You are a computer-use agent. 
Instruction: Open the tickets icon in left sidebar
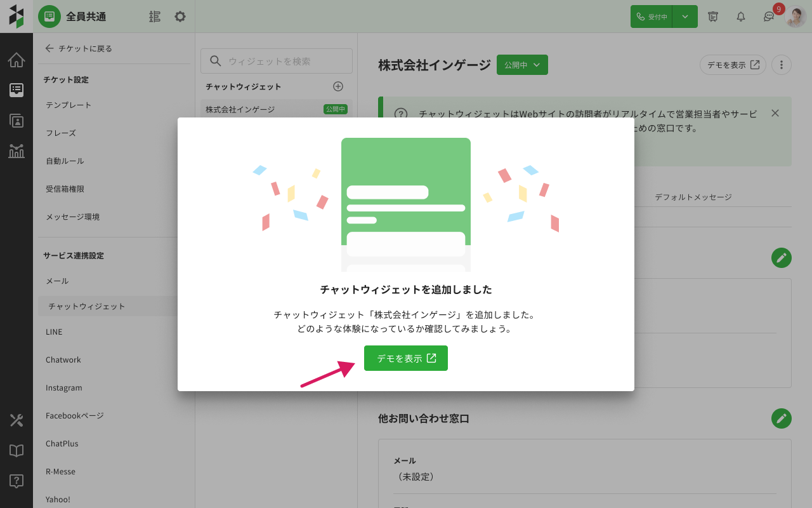tap(16, 90)
